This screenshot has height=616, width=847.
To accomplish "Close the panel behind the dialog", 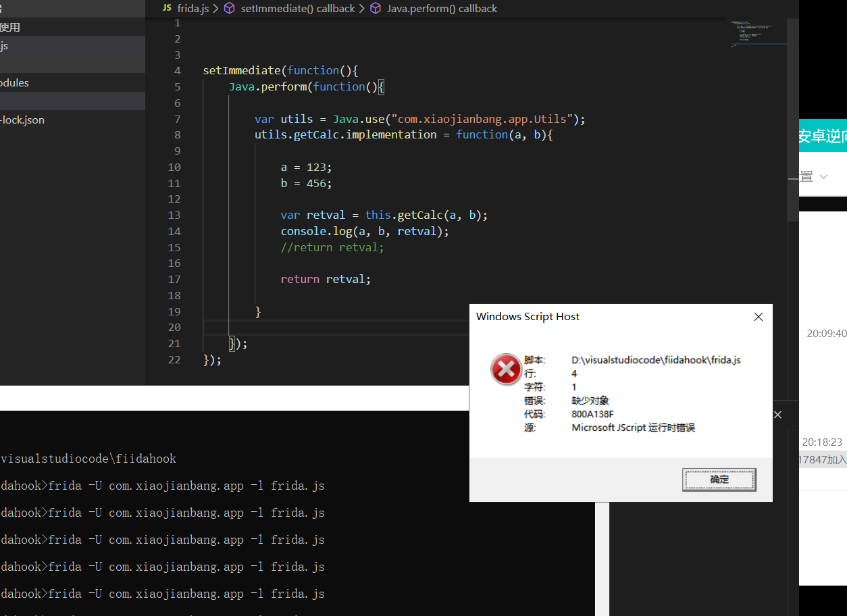I will pos(777,415).
